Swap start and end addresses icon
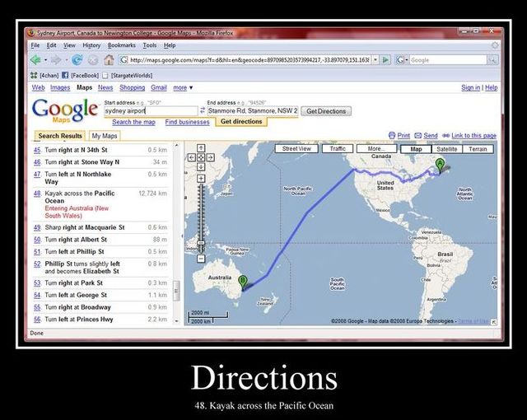Viewport: 527px width, 420px height. point(203,110)
